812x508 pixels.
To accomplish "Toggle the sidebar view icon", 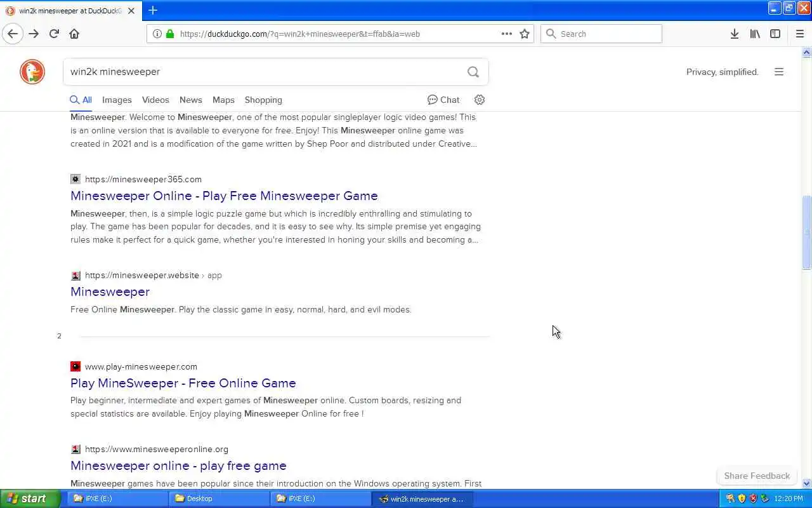I will coord(775,34).
